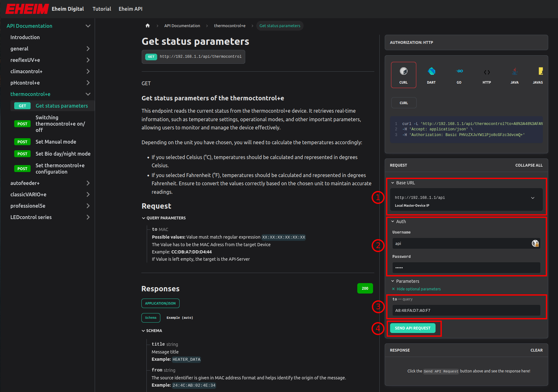Click the curl code snippet block
This screenshot has width=558, height=392.
point(466,129)
